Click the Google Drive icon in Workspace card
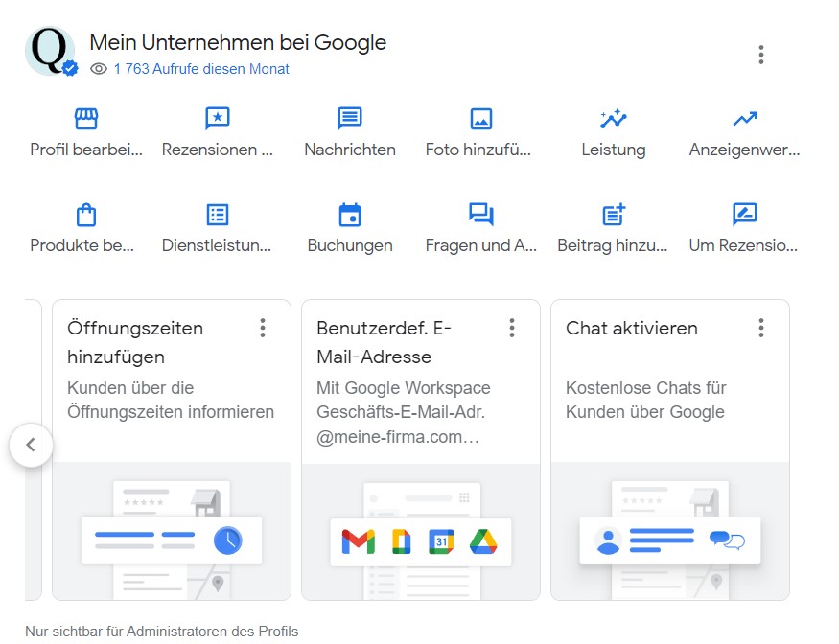Image resolution: width=839 pixels, height=644 pixels. click(x=483, y=541)
